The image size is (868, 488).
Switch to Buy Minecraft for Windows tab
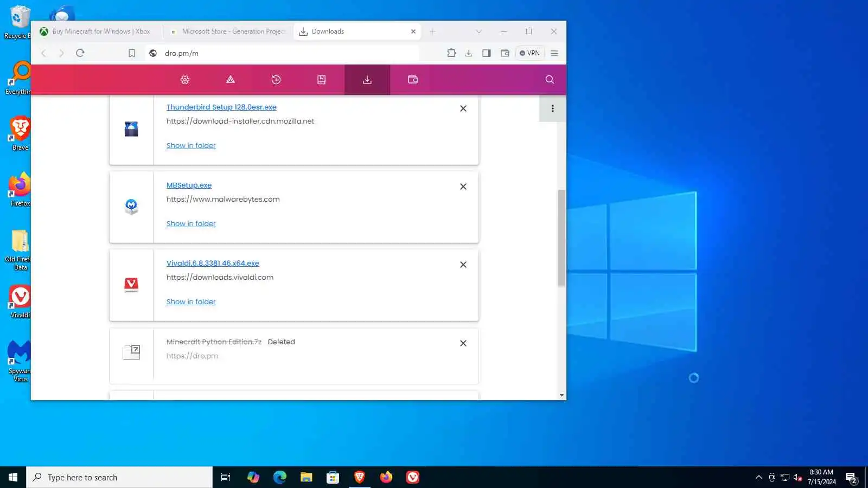[x=97, y=31]
